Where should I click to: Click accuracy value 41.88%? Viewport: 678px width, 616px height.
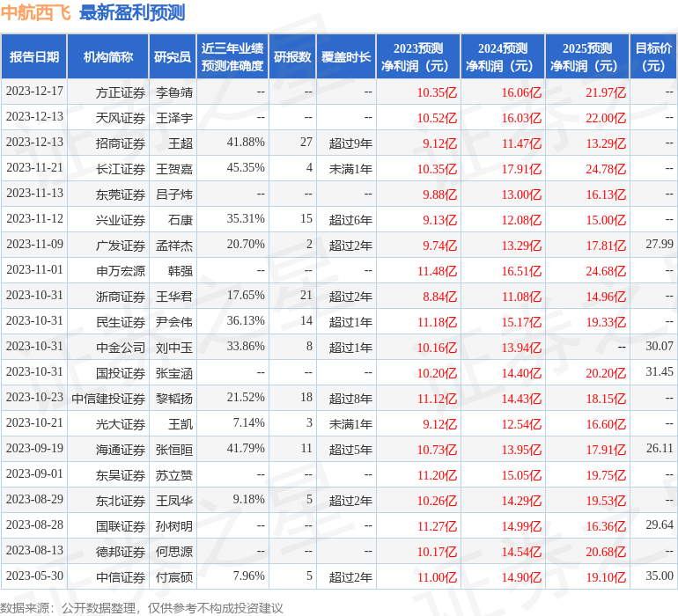246,142
